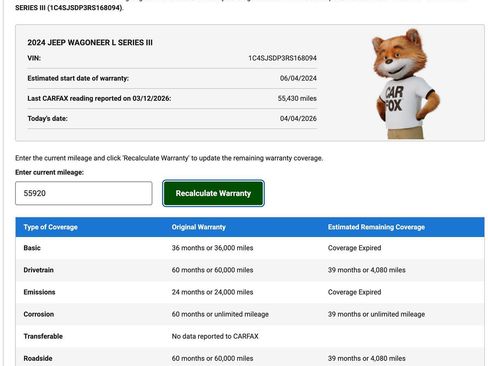The image size is (488, 366).
Task: Select Roadside's '39 months or 4,080 miles' cell
Action: point(367,358)
